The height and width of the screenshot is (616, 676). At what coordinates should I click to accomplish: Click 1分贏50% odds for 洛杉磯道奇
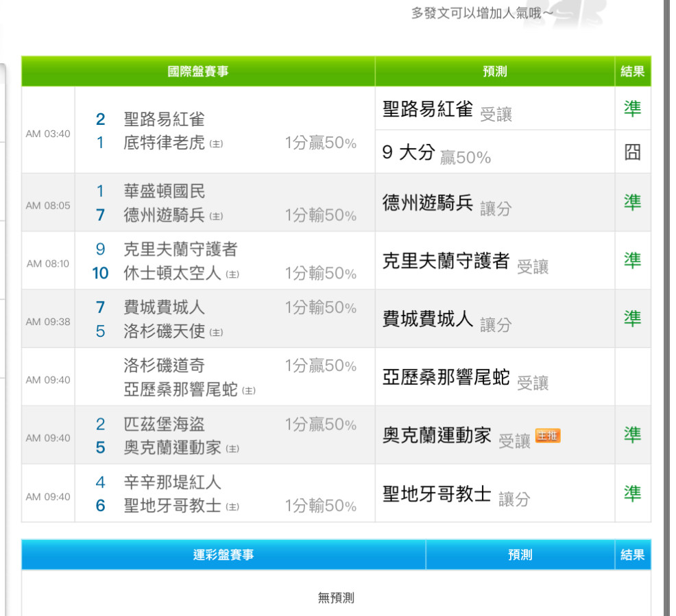[321, 366]
